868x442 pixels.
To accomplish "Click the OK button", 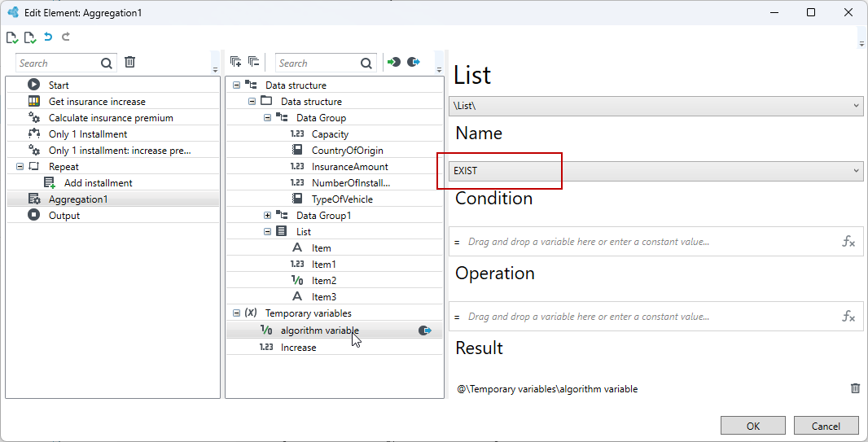I will (x=753, y=426).
